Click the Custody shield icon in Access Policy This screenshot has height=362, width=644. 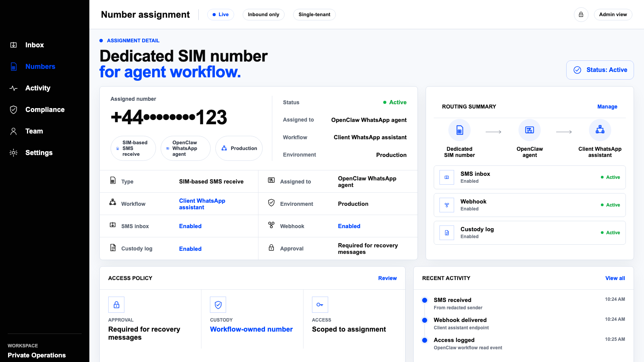tap(218, 305)
